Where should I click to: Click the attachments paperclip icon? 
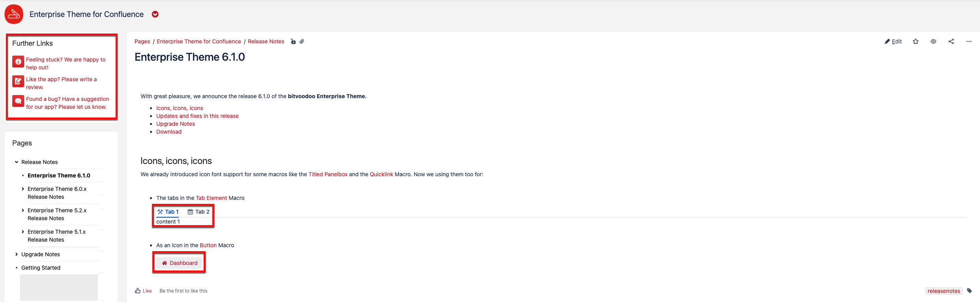302,41
